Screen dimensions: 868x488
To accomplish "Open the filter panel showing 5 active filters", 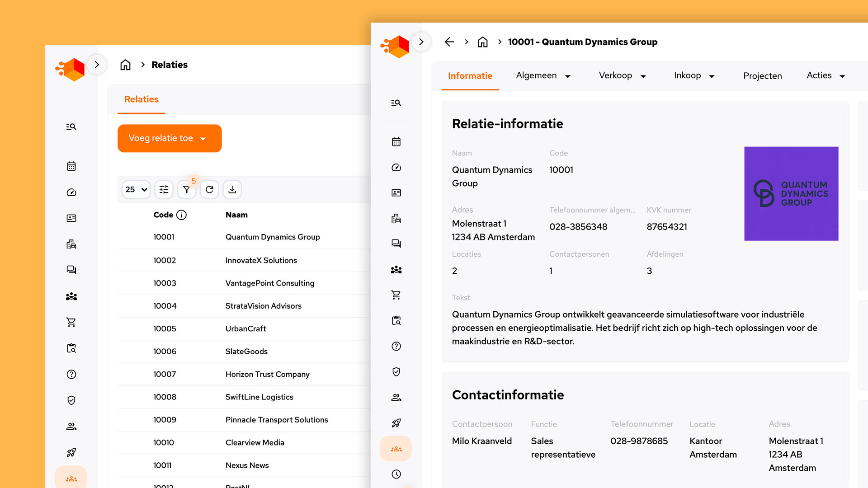I will (x=186, y=189).
